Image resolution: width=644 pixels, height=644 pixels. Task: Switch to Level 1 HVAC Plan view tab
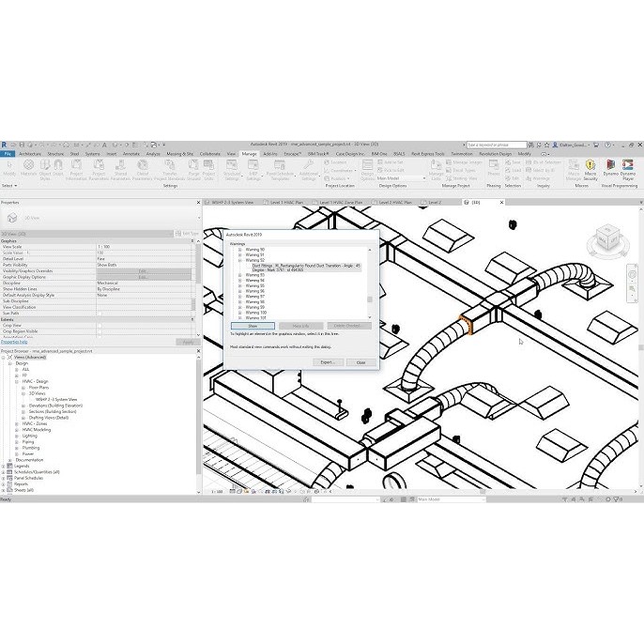286,202
